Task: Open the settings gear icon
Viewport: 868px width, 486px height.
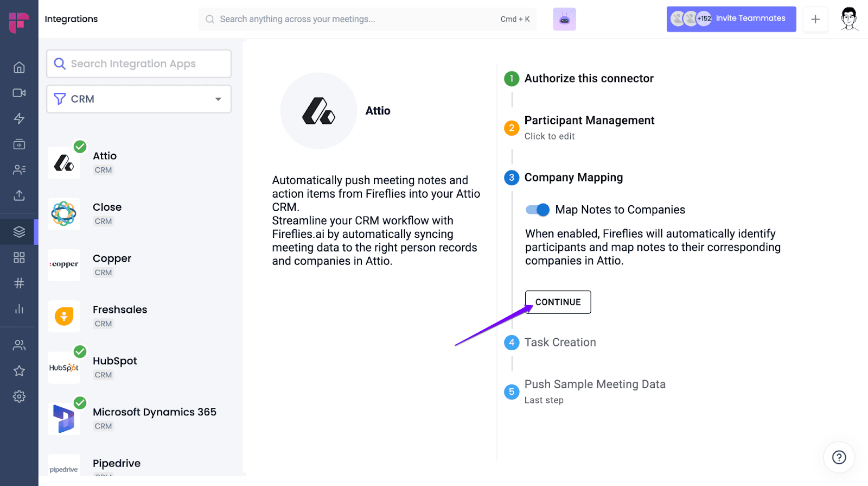Action: pos(19,396)
